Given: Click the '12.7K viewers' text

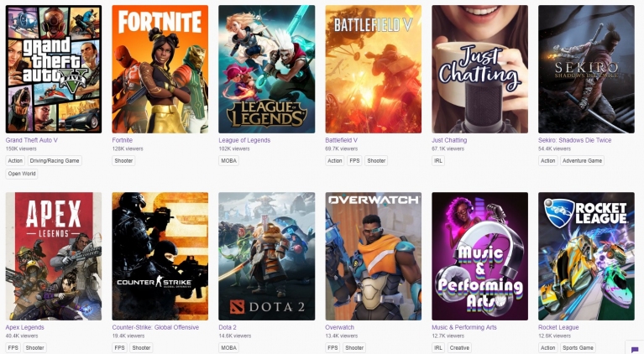Looking at the screenshot, I should tap(448, 336).
